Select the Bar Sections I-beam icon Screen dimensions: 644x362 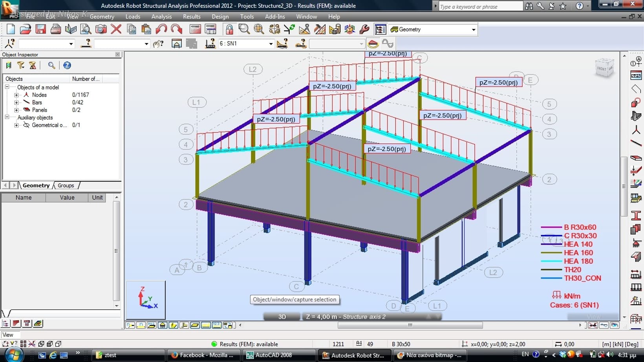[x=636, y=215]
